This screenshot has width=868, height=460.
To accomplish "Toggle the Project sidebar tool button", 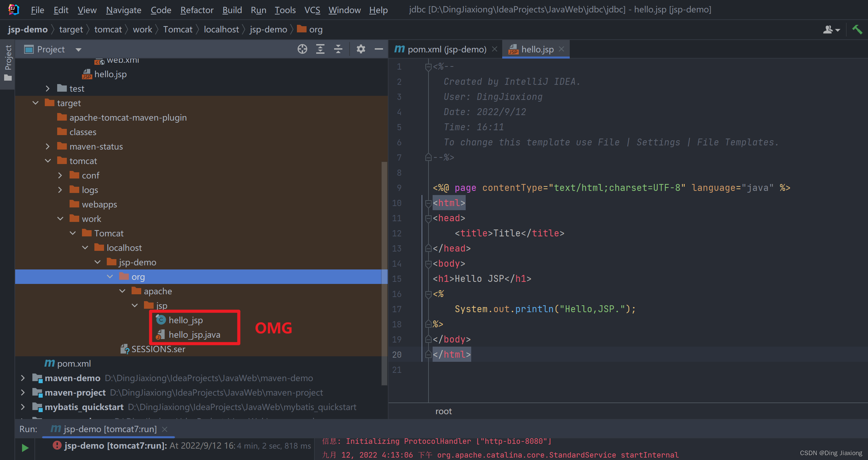I will [8, 64].
